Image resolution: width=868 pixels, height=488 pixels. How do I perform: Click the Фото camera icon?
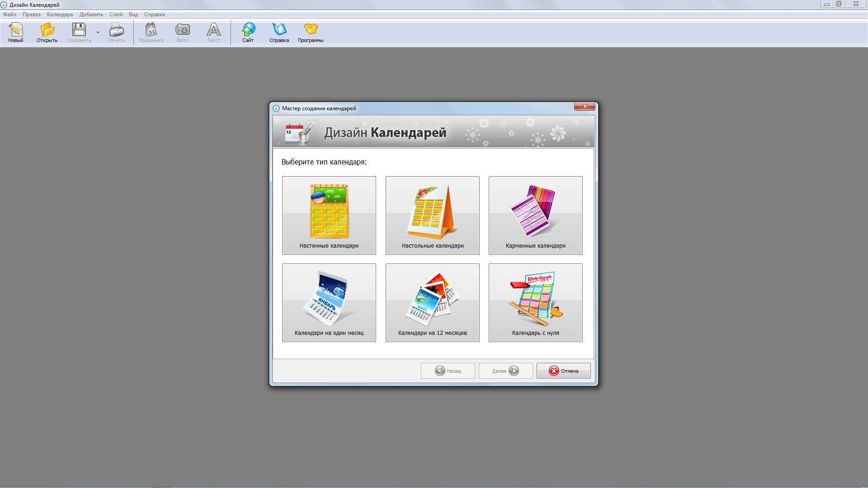click(182, 33)
